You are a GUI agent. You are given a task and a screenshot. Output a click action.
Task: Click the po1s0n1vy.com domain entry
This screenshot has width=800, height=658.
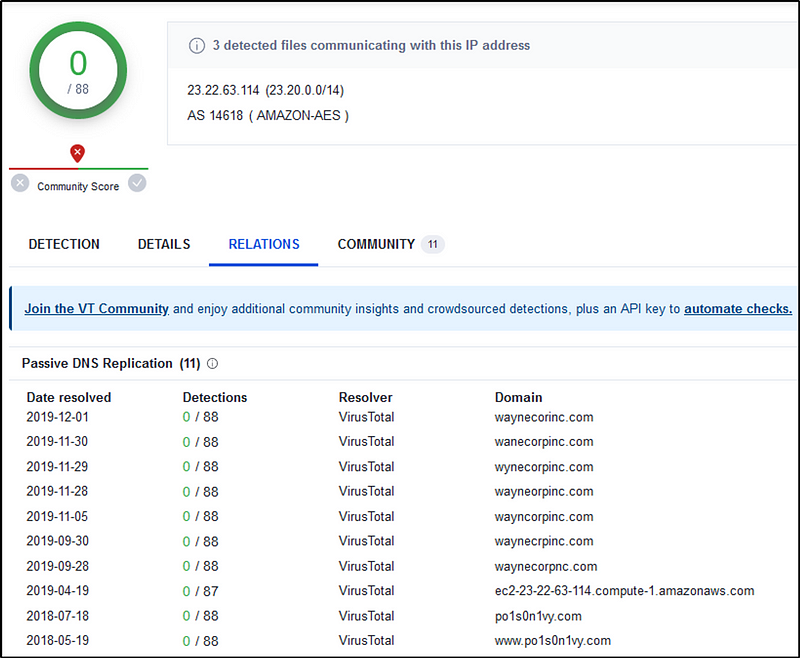click(538, 616)
